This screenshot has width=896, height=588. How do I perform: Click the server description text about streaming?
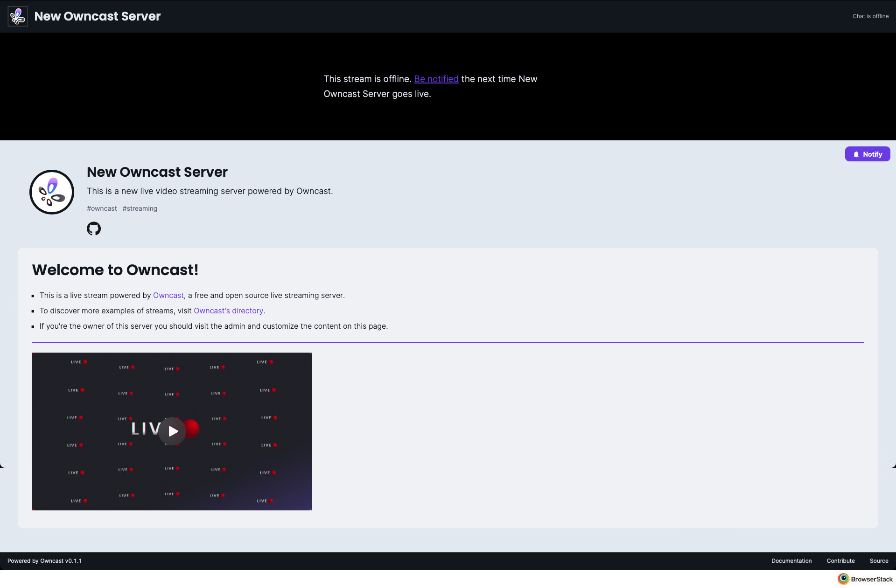tap(210, 191)
